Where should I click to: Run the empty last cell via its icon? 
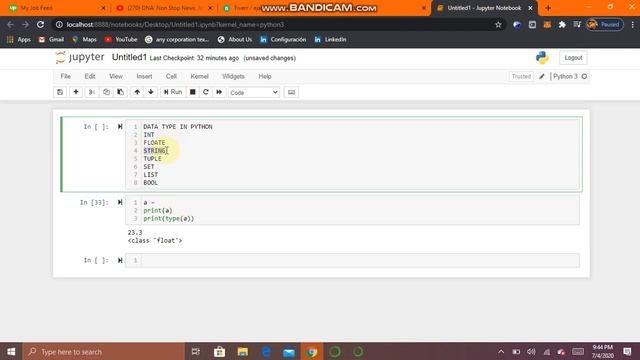pyautogui.click(x=120, y=260)
